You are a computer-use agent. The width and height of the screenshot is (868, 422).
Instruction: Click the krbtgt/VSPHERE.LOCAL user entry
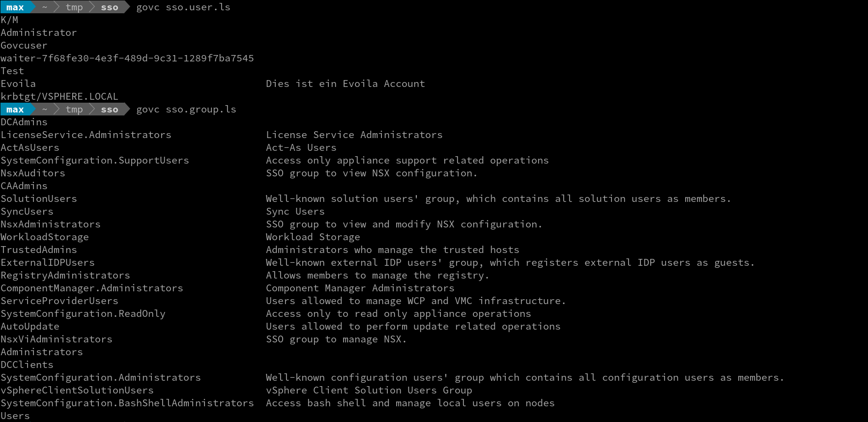click(59, 97)
